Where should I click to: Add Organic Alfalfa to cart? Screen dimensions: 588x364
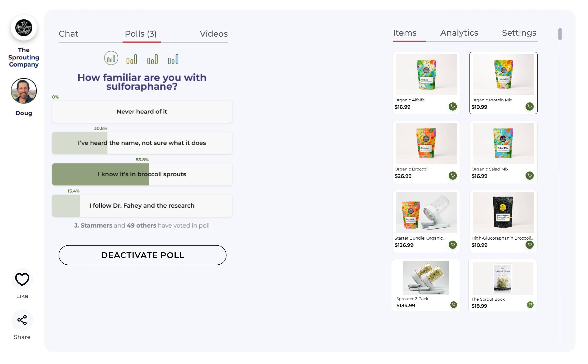click(x=453, y=107)
